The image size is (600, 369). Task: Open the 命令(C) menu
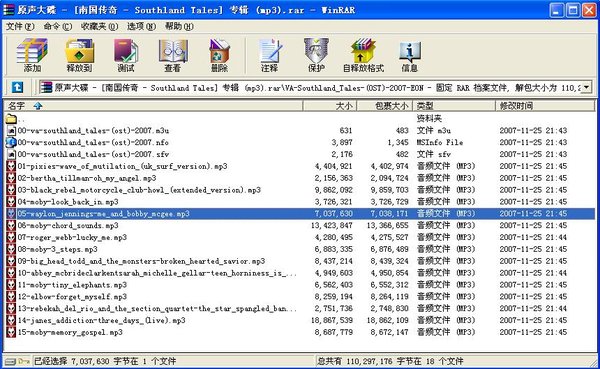pyautogui.click(x=58, y=26)
